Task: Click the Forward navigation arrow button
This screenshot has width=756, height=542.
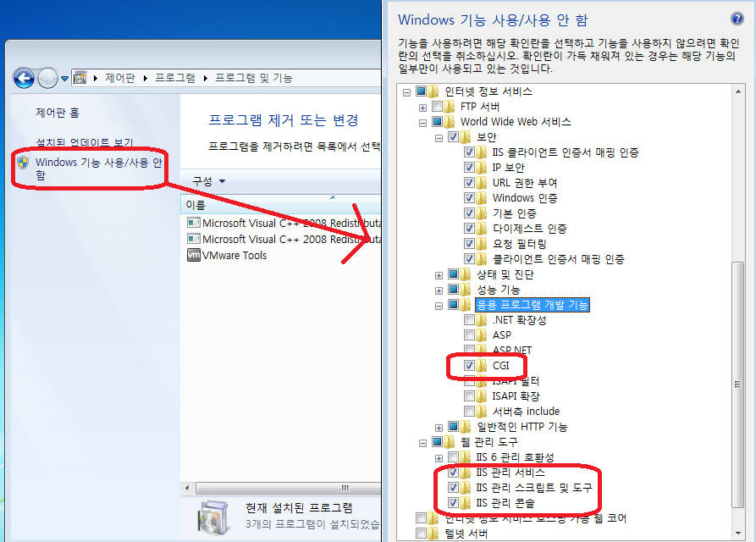Action: click(47, 78)
